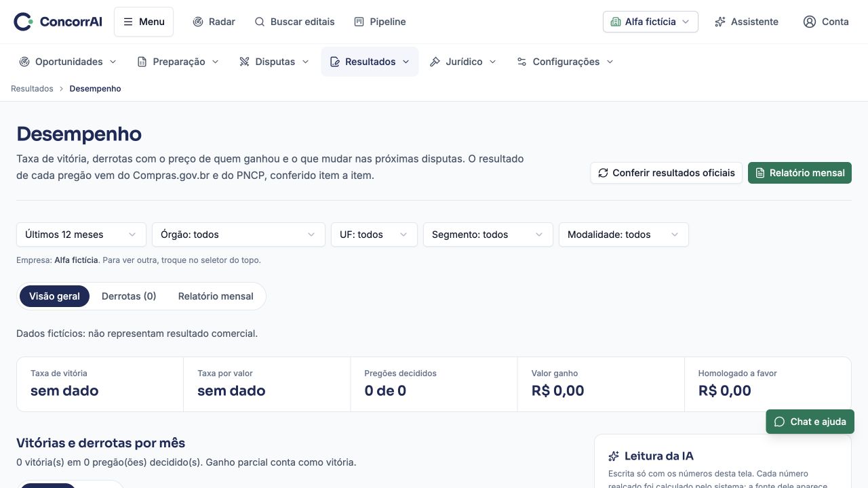Click 'sem dado' under Taxa de vitória
This screenshot has width=868, height=488.
click(64, 390)
